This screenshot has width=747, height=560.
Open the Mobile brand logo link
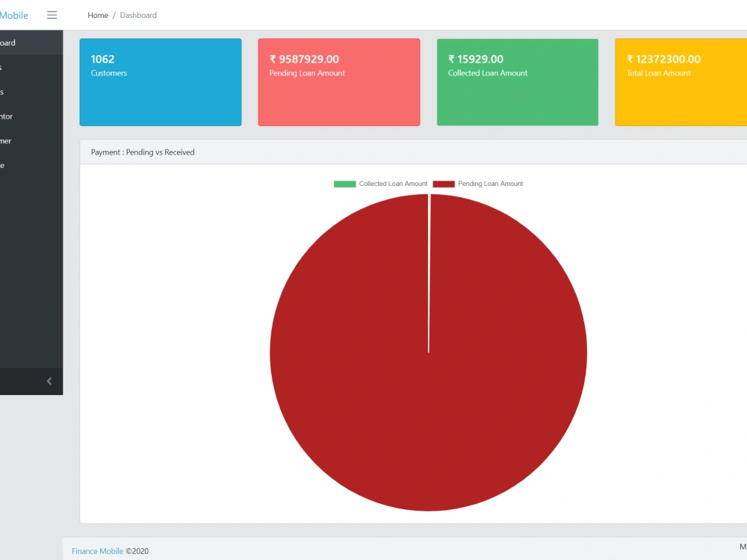[13, 15]
